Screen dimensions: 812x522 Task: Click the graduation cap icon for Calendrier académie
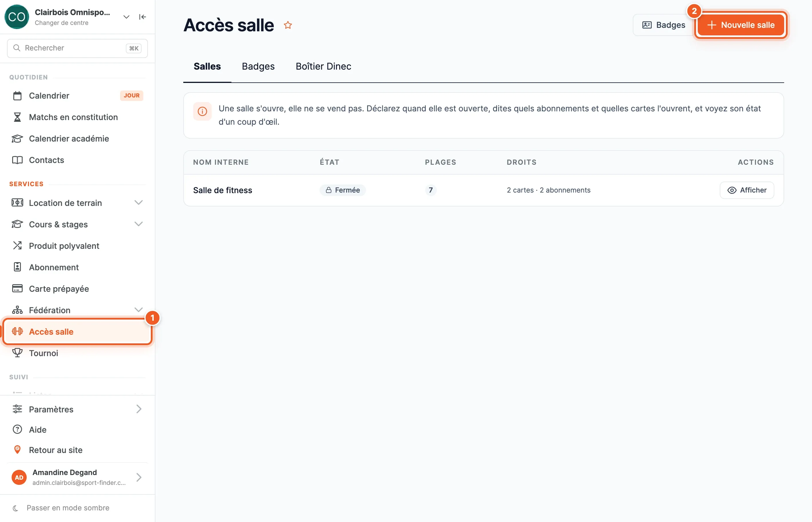coord(17,139)
